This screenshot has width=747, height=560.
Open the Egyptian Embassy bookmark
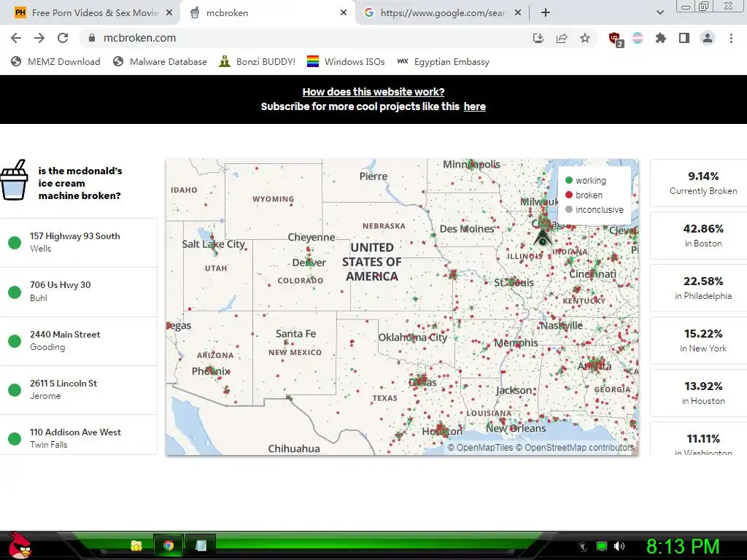coord(443,61)
